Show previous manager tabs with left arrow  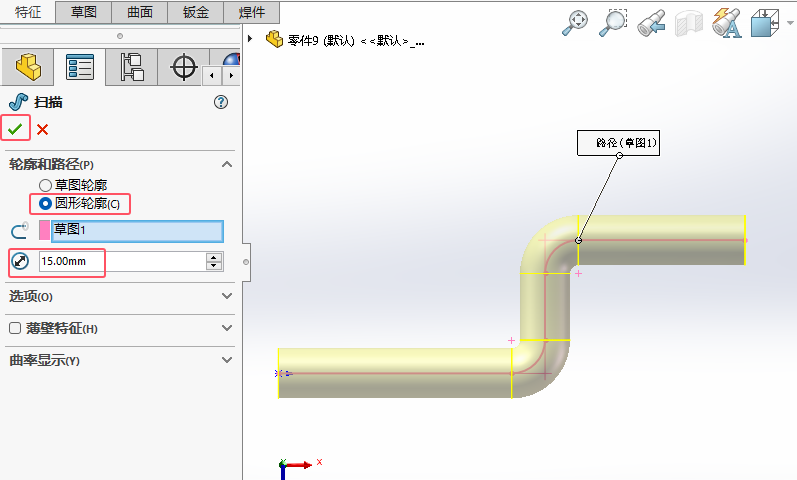pyautogui.click(x=212, y=76)
